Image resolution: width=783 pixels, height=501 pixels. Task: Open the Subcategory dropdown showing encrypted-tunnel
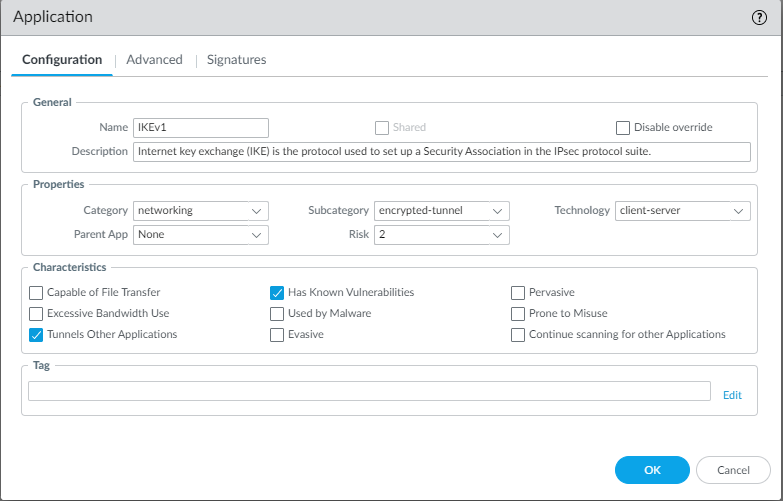tap(441, 211)
